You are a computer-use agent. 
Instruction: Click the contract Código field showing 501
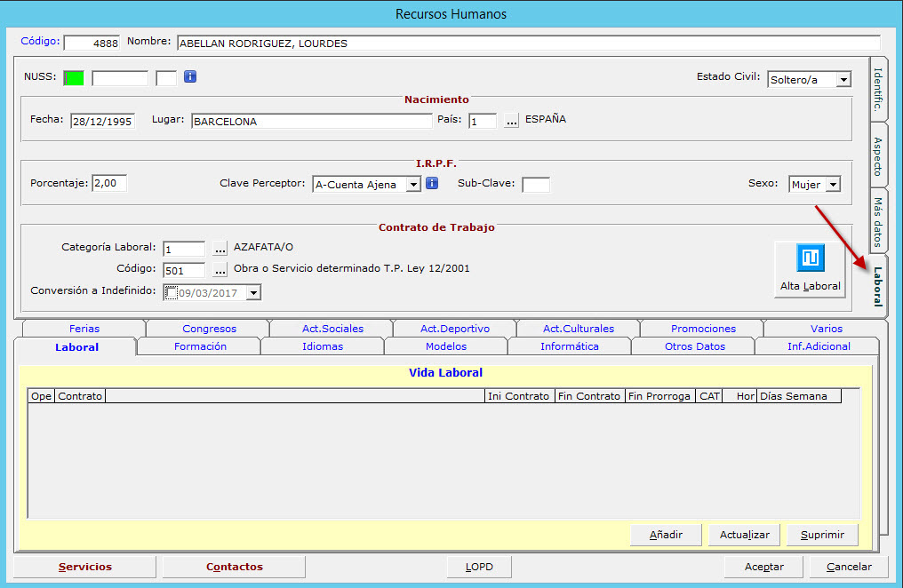184,270
